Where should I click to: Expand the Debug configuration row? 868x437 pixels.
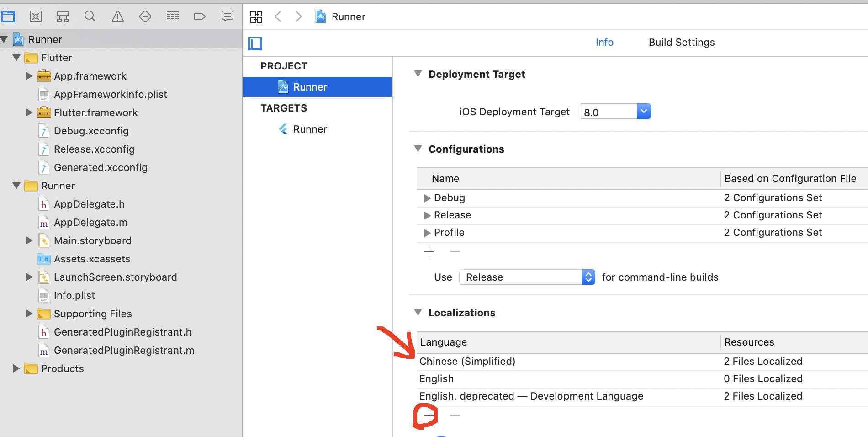pyautogui.click(x=427, y=198)
